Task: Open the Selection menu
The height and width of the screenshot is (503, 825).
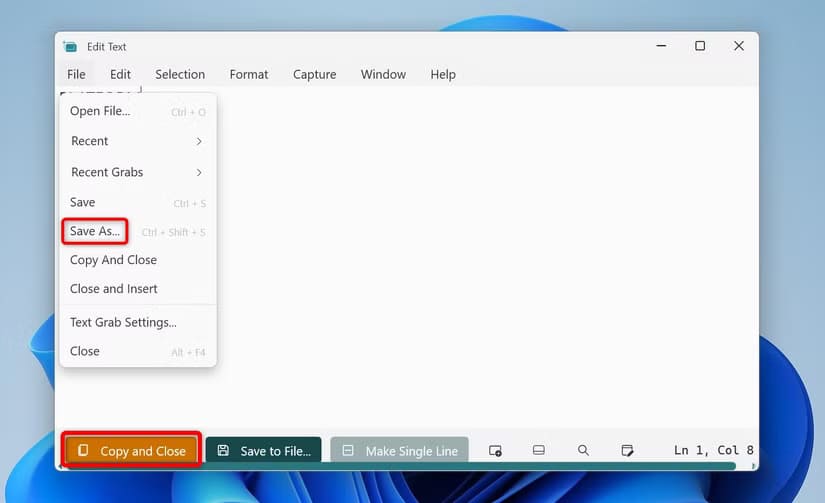Action: point(180,74)
